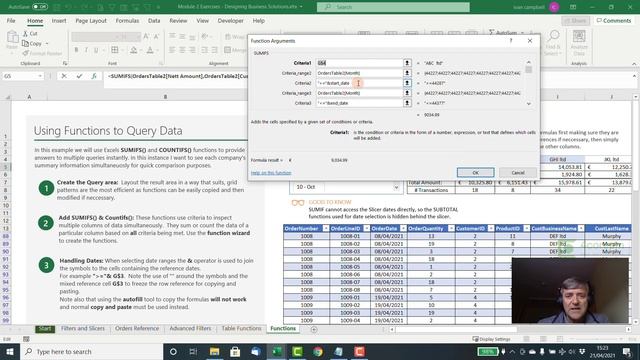Click OK in Function Arguments dialog
Image resolution: width=640 pixels, height=360 pixels.
[476, 172]
